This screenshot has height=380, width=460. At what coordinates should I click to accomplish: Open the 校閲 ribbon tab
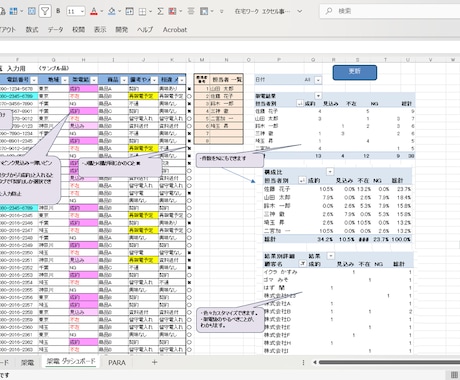tap(78, 30)
